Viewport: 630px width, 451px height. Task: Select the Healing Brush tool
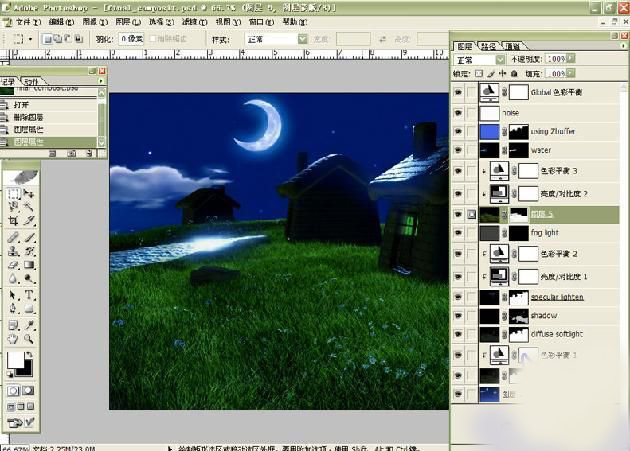13,238
